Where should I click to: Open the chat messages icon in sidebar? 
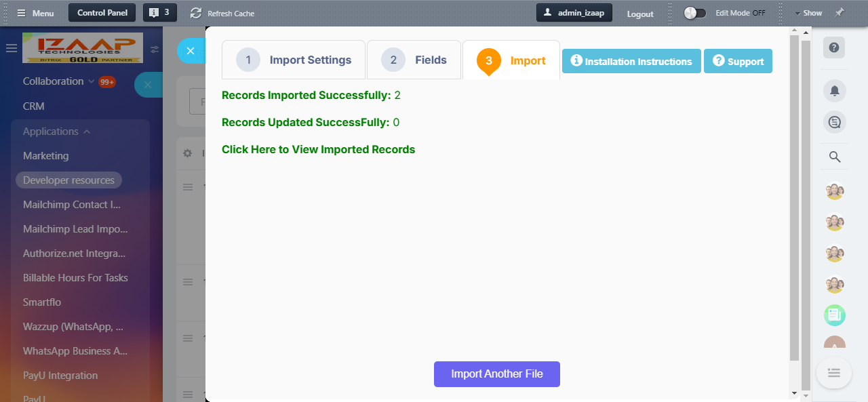pyautogui.click(x=834, y=122)
